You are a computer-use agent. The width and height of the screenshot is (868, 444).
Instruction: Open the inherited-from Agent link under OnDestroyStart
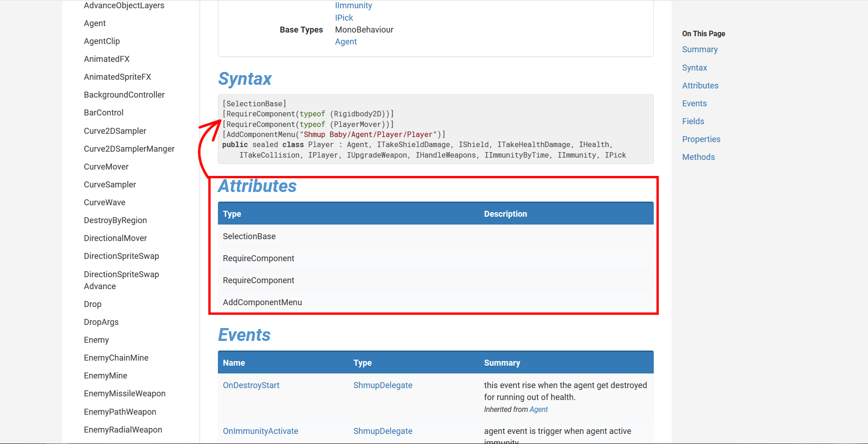(538, 409)
